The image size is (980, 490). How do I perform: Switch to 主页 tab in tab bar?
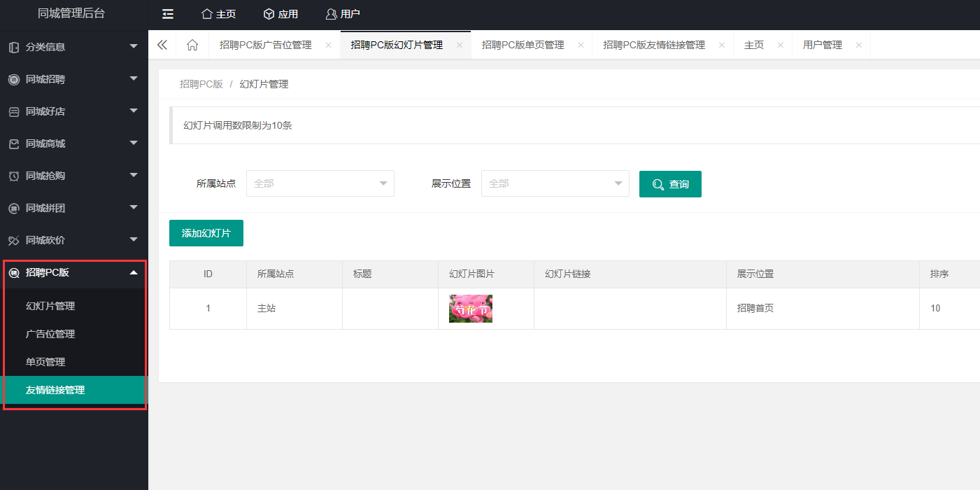coord(754,45)
